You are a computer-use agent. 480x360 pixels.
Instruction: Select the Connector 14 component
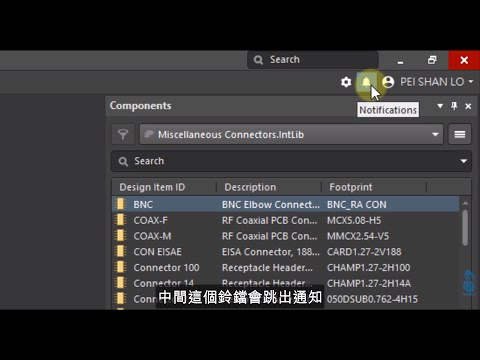tap(286, 283)
